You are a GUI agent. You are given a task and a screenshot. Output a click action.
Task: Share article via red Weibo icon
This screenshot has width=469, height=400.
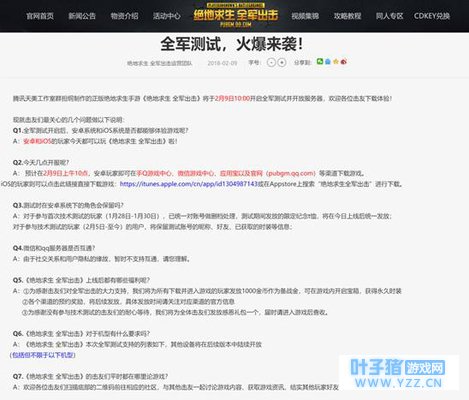coord(344,61)
